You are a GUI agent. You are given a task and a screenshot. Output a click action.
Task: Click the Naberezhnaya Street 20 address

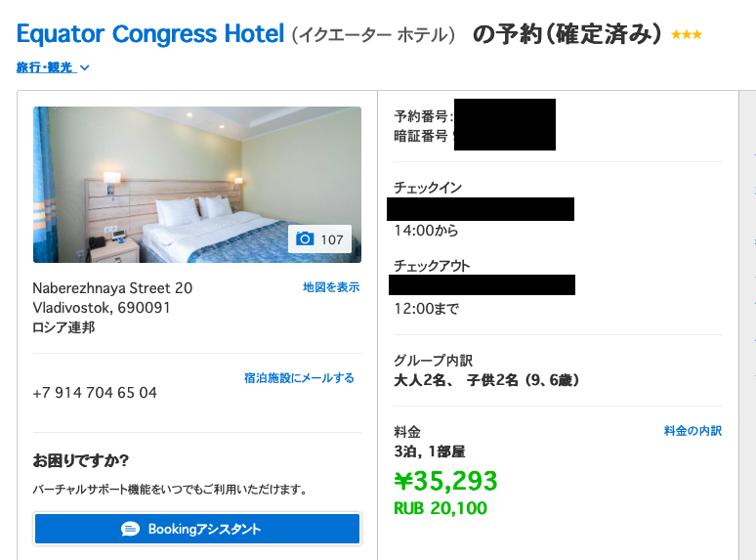coord(112,288)
